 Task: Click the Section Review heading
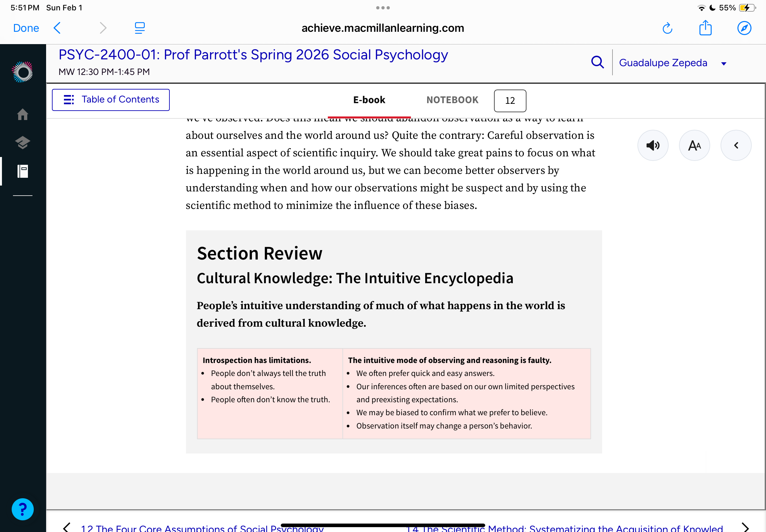coord(259,253)
